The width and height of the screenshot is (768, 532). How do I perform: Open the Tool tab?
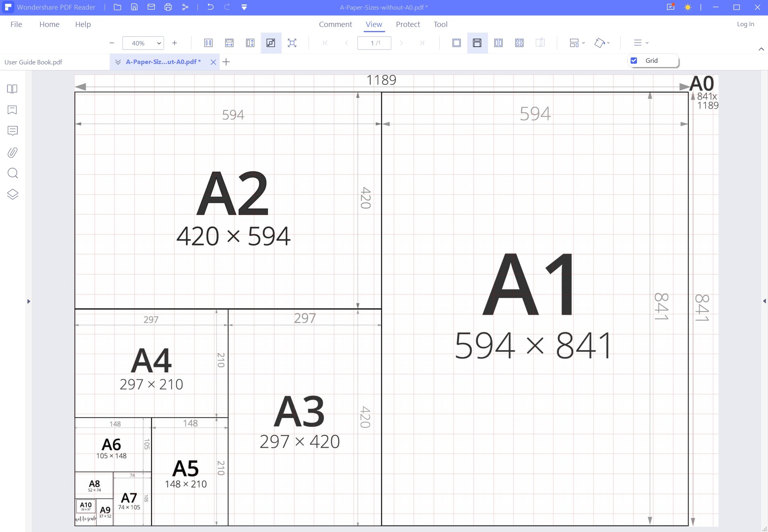click(441, 24)
